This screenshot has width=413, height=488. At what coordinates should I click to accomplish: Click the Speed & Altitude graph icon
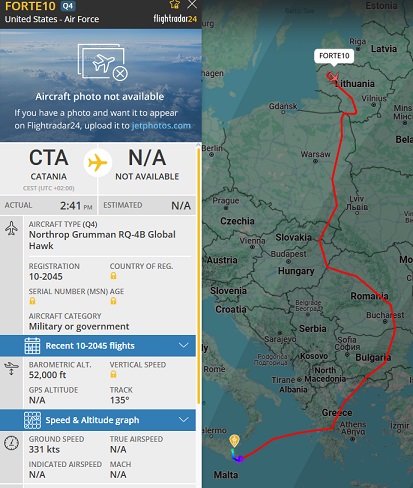pos(32,420)
